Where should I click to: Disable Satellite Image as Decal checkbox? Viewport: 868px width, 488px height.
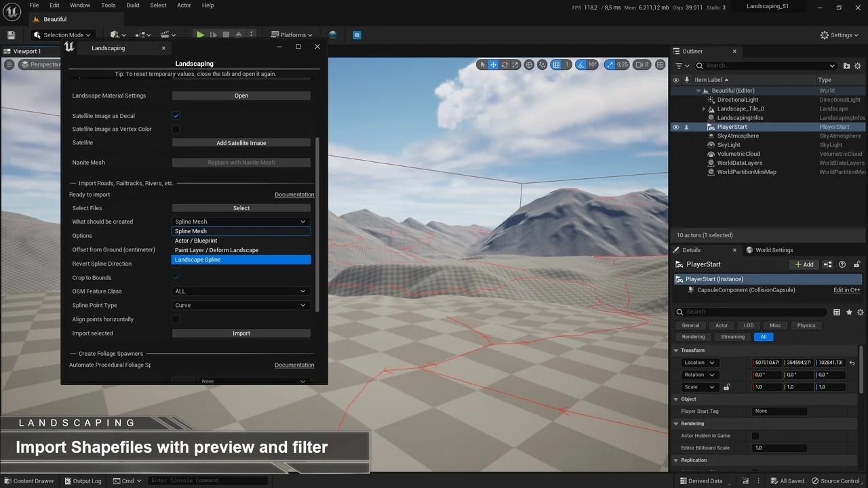176,116
